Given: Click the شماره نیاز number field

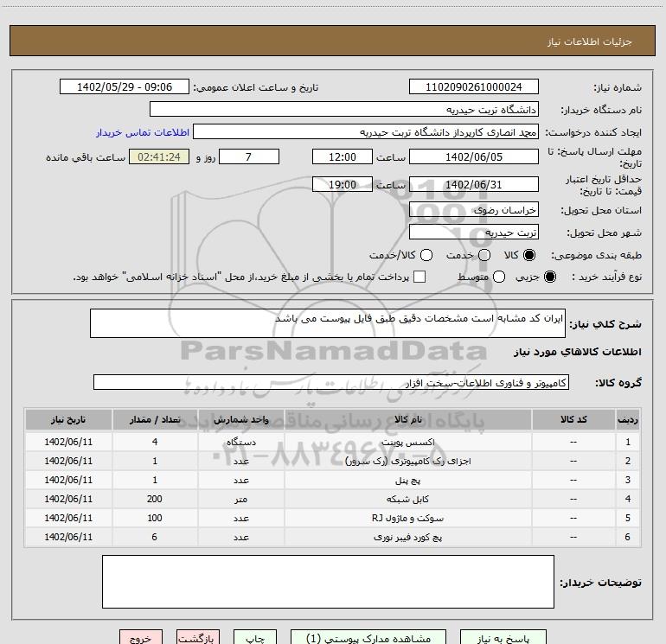Looking at the screenshot, I should click(473, 87).
